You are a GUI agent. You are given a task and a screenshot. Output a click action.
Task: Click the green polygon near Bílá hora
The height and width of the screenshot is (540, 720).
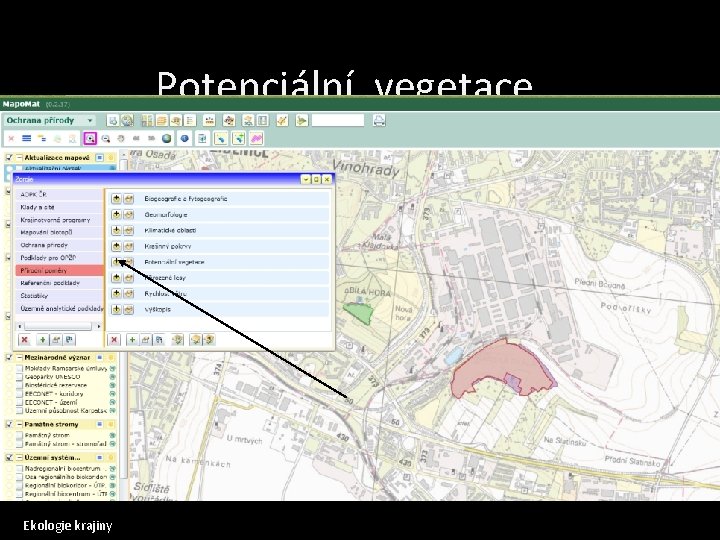360,313
